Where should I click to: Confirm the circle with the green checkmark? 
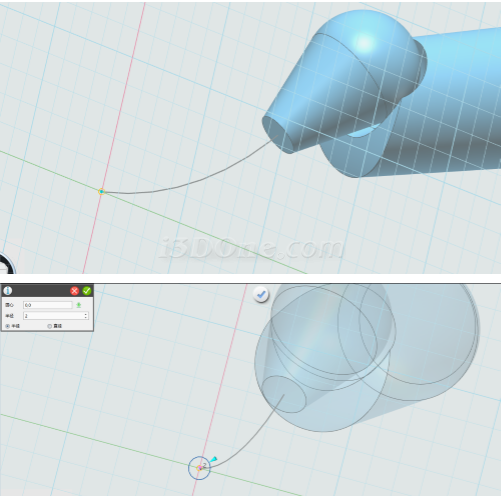pyautogui.click(x=87, y=291)
